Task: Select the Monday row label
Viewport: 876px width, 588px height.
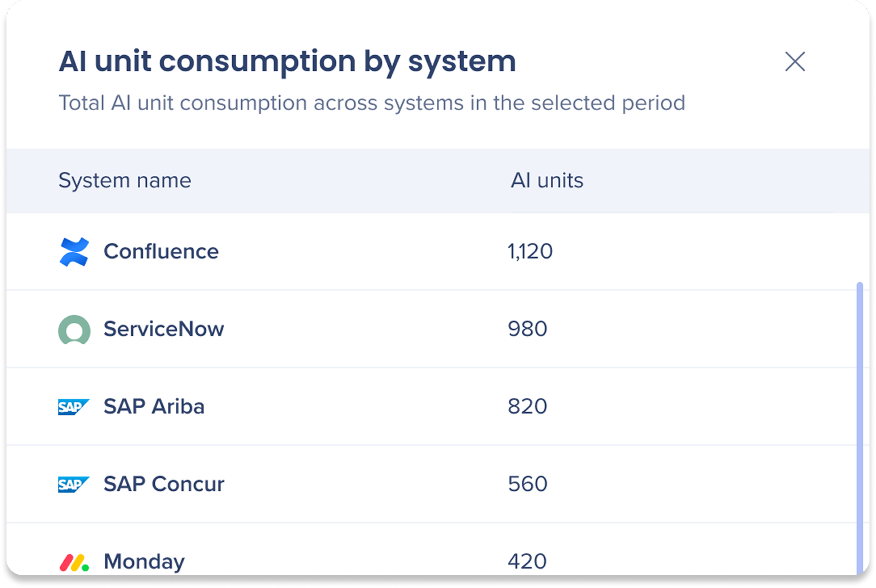Action: click(144, 562)
